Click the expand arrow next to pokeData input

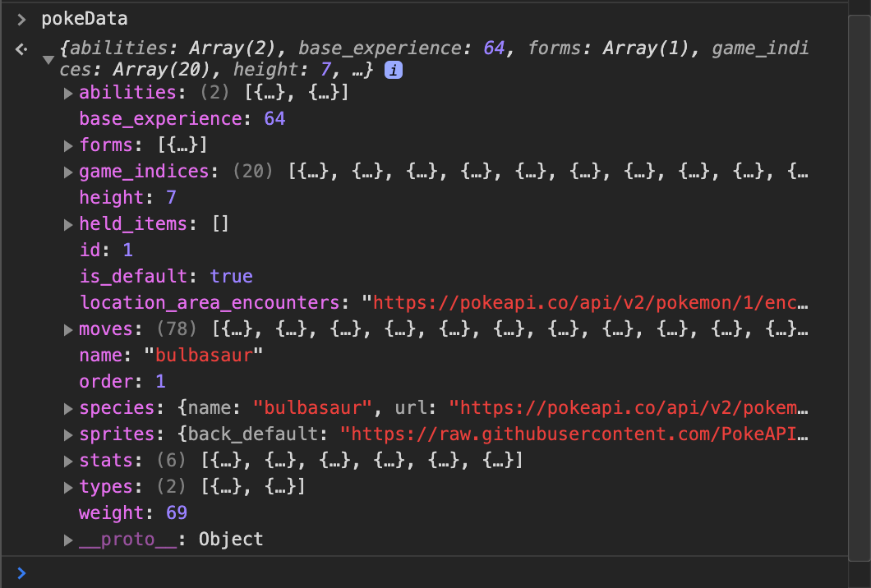(21, 20)
